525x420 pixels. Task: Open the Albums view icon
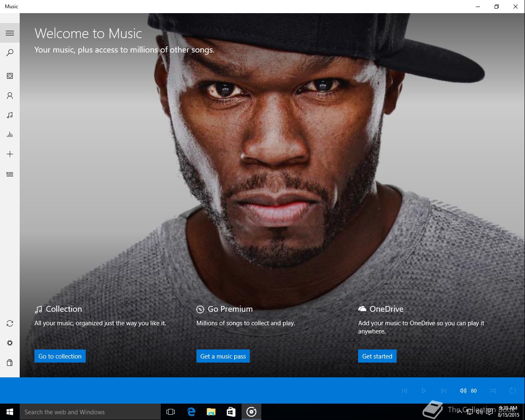pyautogui.click(x=10, y=76)
